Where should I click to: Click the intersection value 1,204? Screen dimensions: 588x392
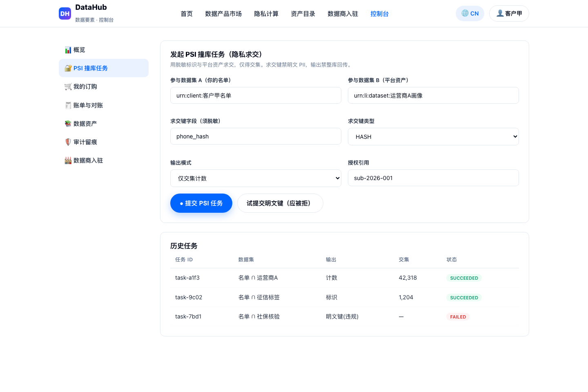406,297
